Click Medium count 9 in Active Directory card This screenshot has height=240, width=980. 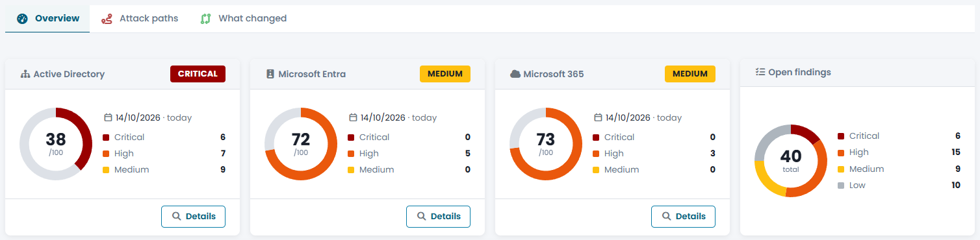point(222,170)
